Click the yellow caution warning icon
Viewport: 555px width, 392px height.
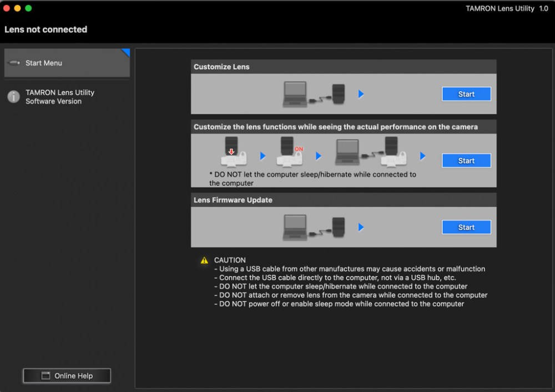204,260
